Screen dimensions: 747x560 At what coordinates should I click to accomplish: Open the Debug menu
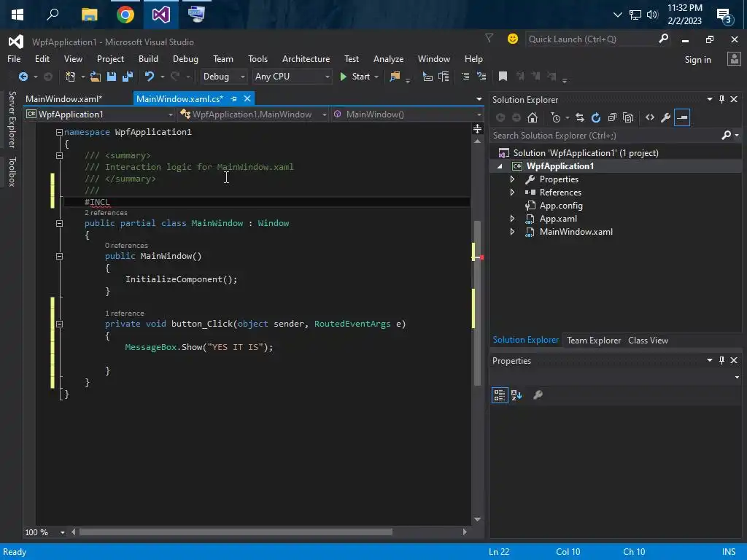(185, 59)
